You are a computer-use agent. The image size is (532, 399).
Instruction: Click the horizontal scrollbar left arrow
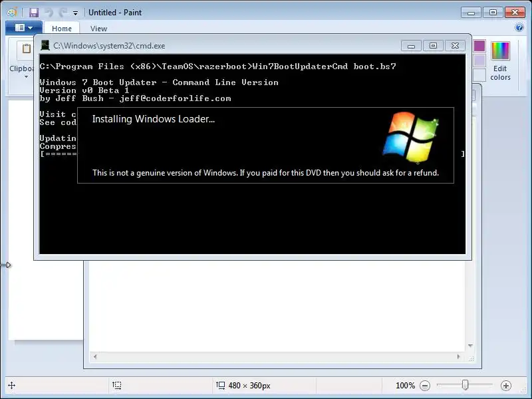95,356
